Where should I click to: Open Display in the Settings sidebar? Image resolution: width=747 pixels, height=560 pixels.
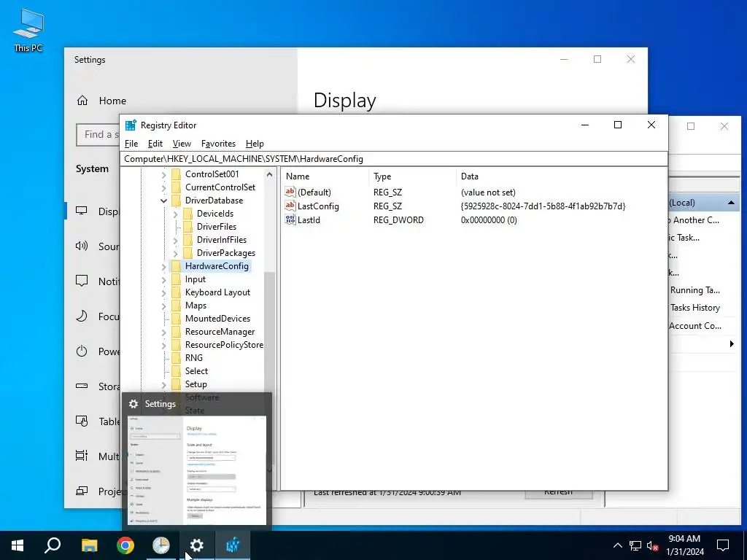tap(93, 211)
